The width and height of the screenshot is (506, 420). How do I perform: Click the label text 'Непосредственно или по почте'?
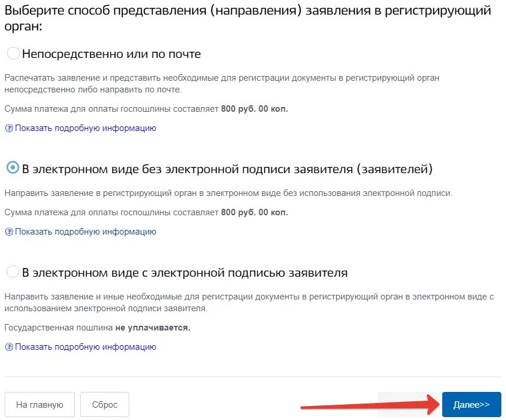(111, 54)
